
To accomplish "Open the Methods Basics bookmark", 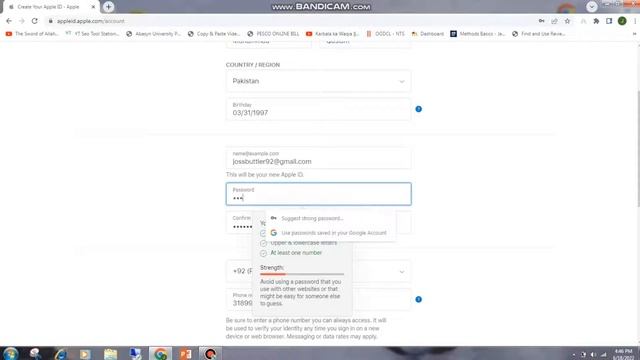I will tap(478, 34).
